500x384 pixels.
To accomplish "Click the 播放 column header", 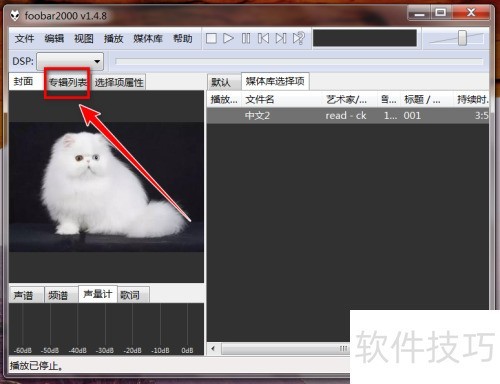I will (x=224, y=99).
